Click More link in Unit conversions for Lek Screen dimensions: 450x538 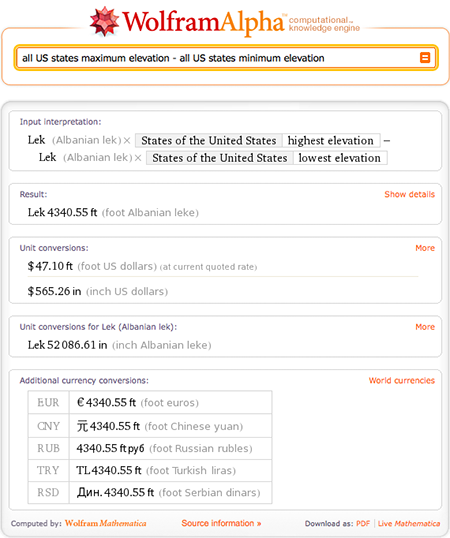coord(425,327)
